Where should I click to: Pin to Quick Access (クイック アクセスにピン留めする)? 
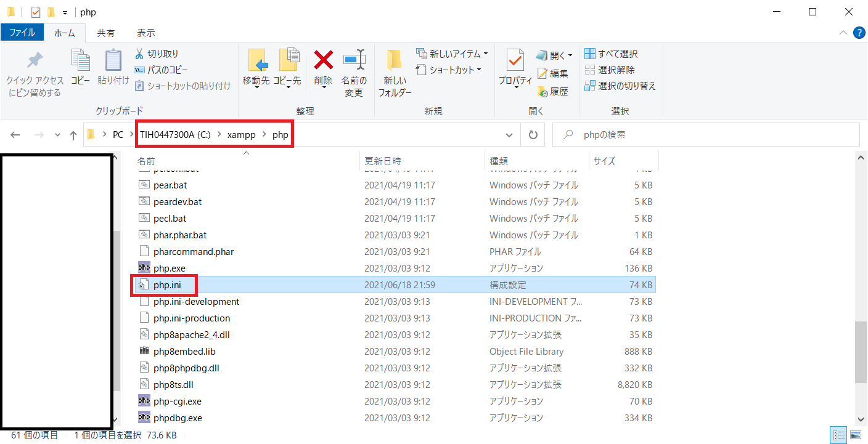pyautogui.click(x=35, y=75)
